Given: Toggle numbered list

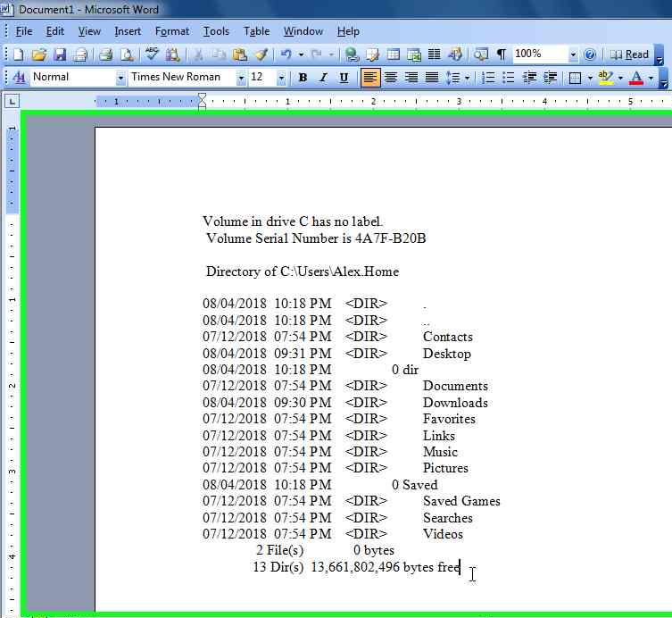Looking at the screenshot, I should 488,78.
